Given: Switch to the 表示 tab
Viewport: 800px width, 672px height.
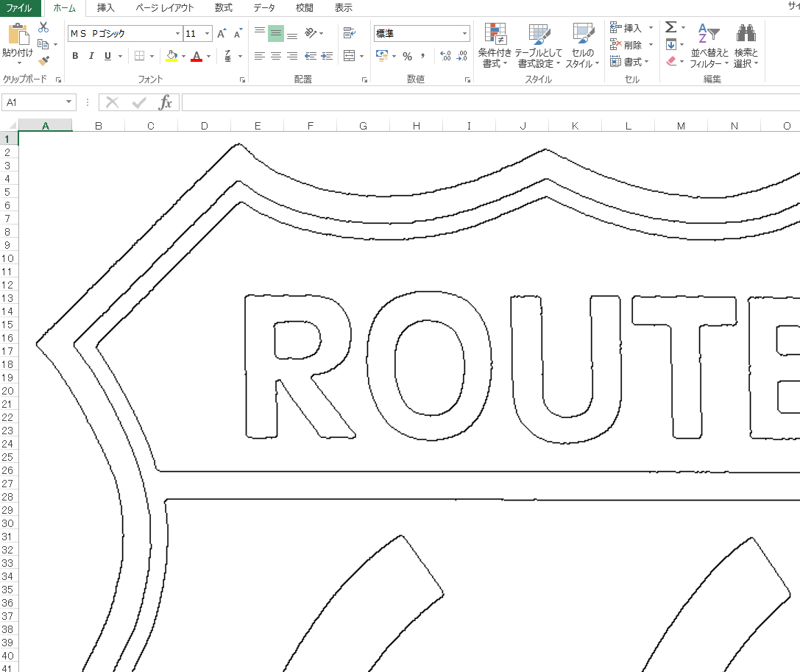Looking at the screenshot, I should pos(344,8).
